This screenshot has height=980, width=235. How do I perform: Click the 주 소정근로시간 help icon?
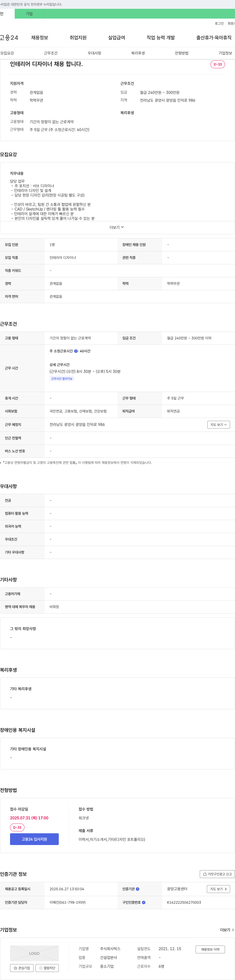tap(76, 351)
